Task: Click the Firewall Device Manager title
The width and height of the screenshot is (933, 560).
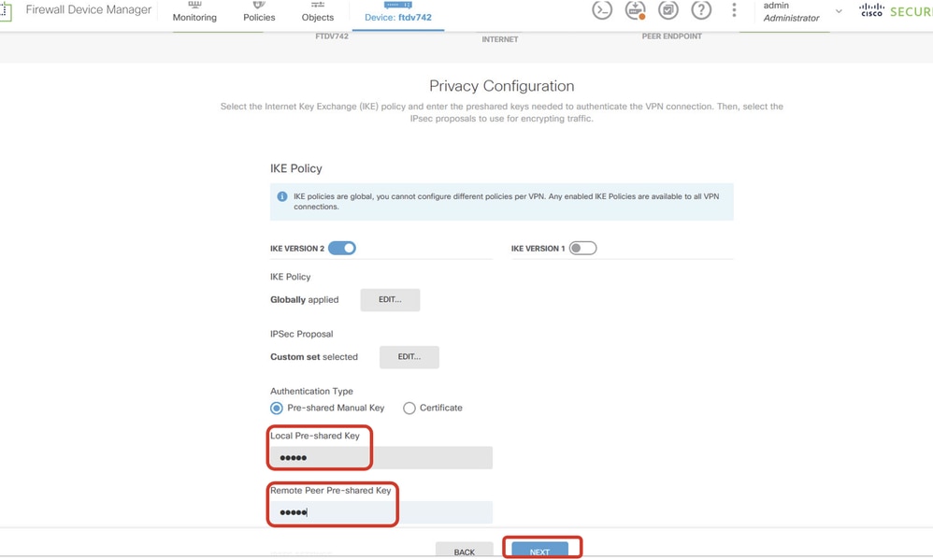Action: pyautogui.click(x=89, y=10)
